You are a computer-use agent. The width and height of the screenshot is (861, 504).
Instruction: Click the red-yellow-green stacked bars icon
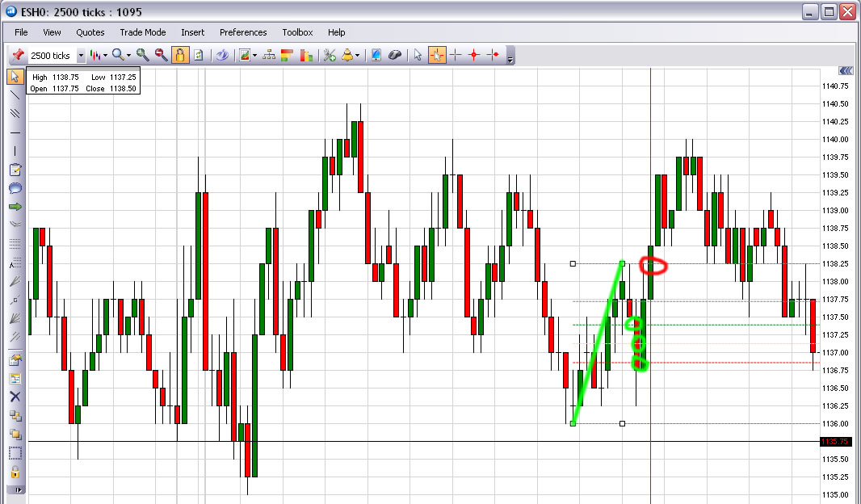click(x=287, y=55)
